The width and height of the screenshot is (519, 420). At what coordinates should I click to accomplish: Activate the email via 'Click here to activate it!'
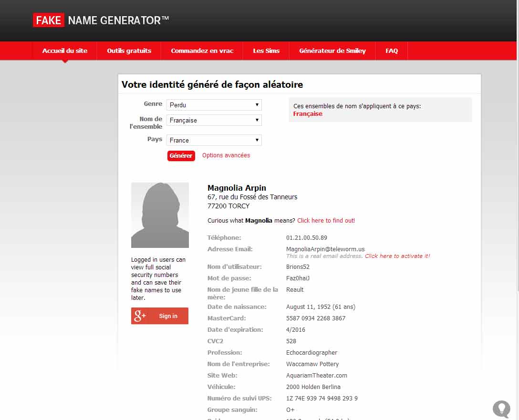(397, 256)
